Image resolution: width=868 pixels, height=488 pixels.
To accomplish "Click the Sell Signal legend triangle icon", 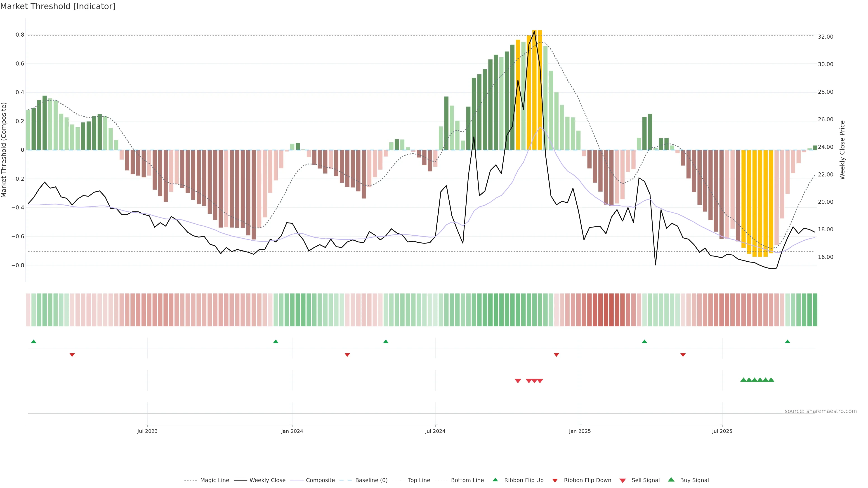I will click(622, 481).
